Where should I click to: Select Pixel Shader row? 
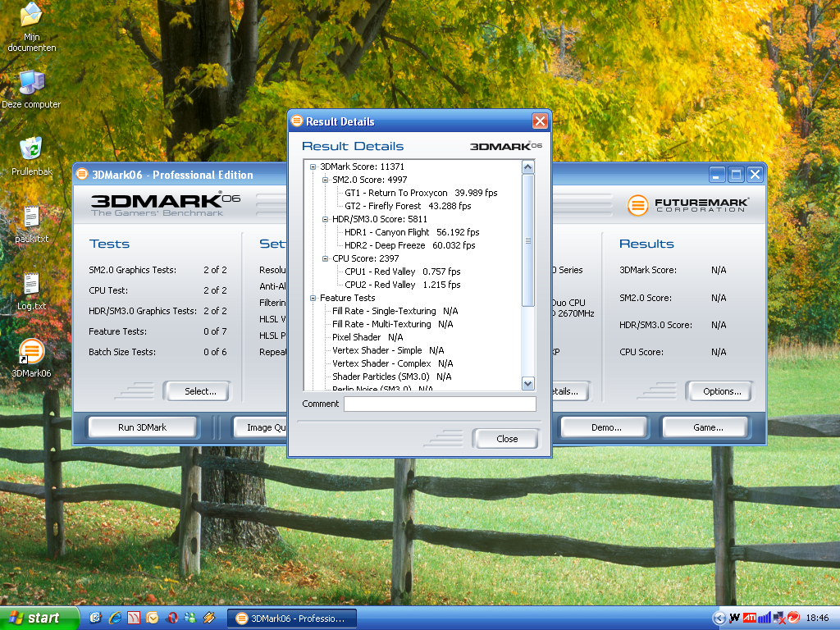point(367,337)
